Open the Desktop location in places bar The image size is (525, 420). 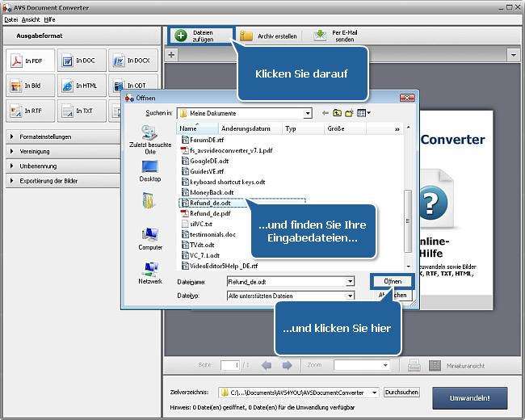(150, 170)
